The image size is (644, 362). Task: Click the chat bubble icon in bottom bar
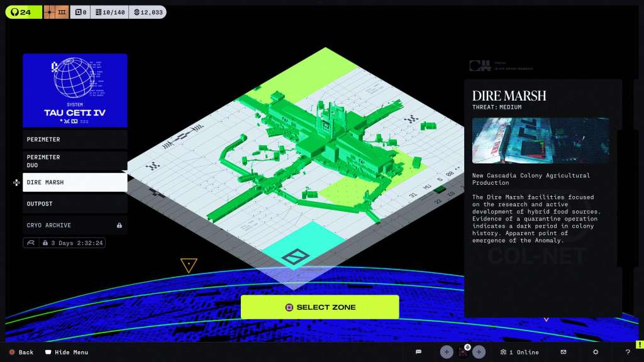pos(419,352)
